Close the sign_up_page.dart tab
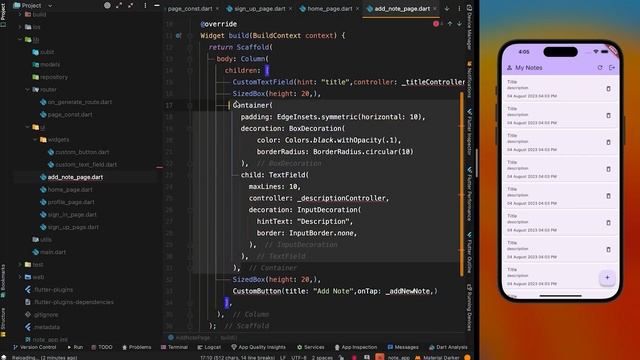This screenshot has height=360, width=640. tap(290, 9)
